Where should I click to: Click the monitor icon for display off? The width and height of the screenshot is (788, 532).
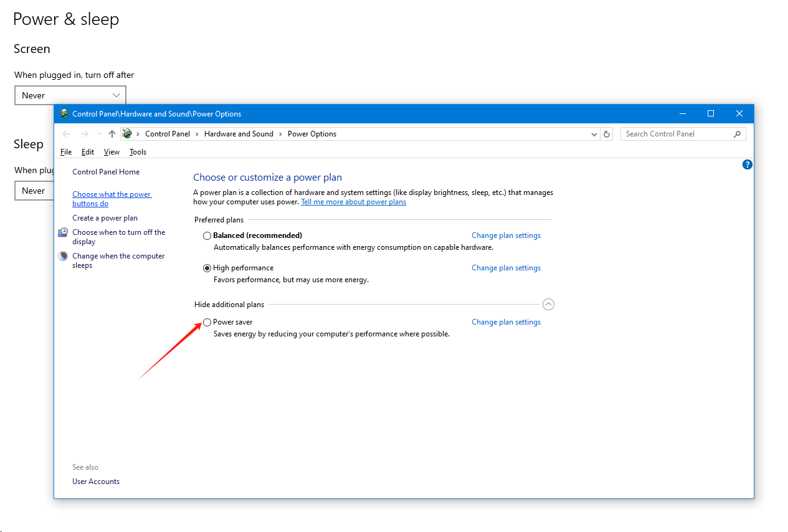tap(64, 232)
